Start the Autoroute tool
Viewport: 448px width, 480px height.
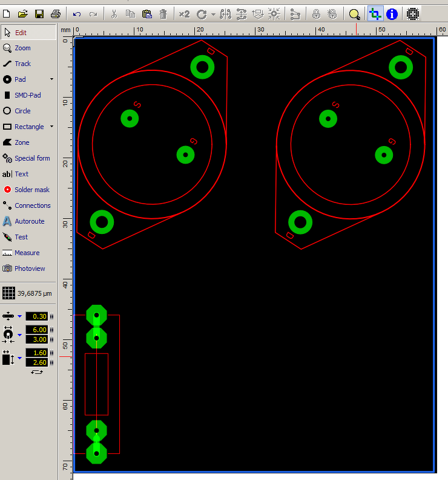point(28,221)
